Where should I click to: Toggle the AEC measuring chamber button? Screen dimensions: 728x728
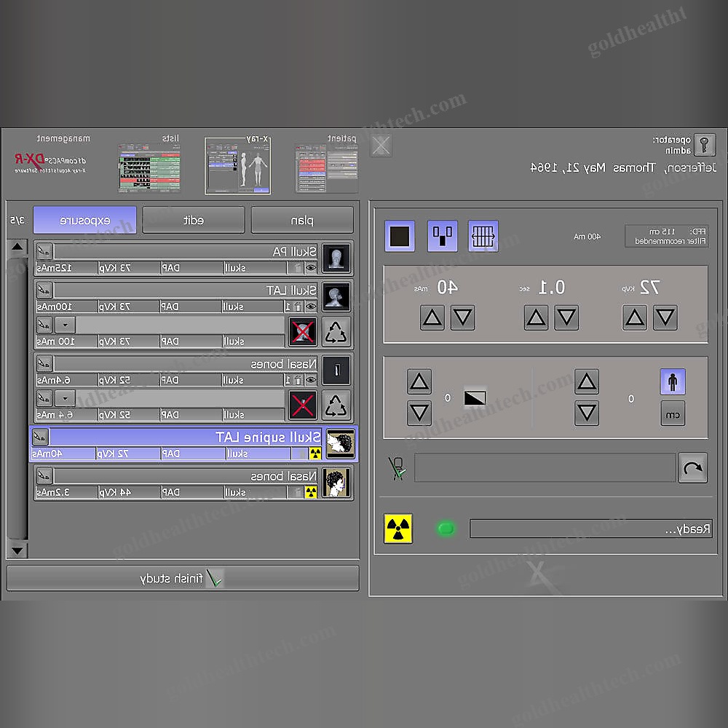click(x=442, y=236)
